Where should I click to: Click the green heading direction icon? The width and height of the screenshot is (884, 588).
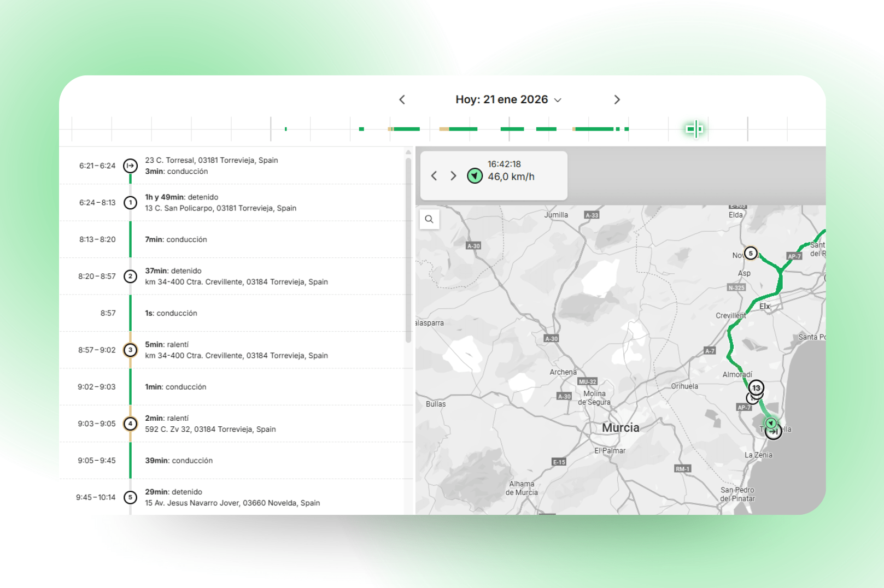[475, 176]
